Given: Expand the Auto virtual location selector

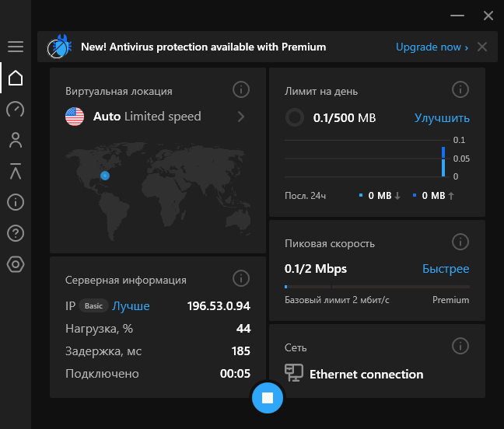Looking at the screenshot, I should coord(240,117).
